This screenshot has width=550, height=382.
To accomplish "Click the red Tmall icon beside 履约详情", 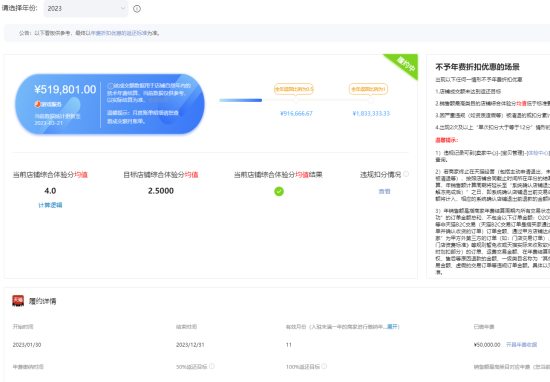I will 18,301.
